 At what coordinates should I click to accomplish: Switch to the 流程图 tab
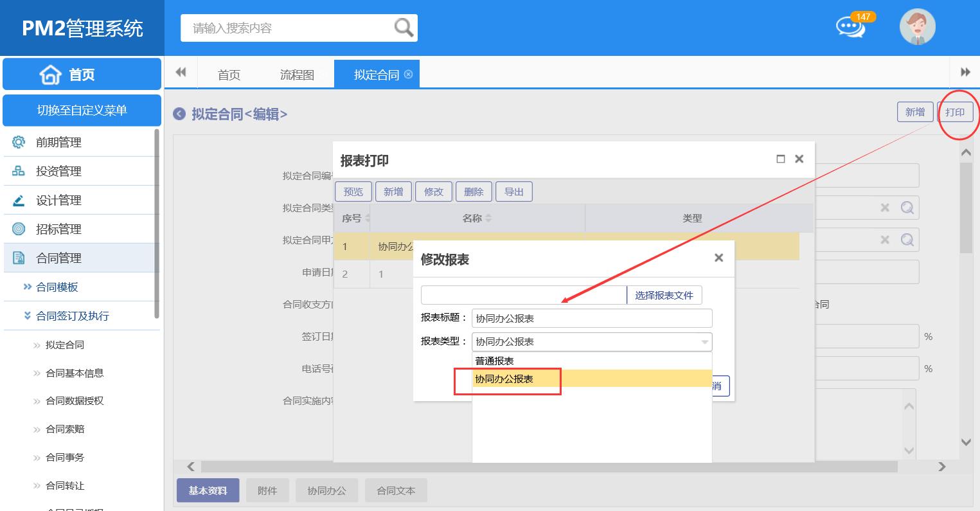[x=297, y=75]
